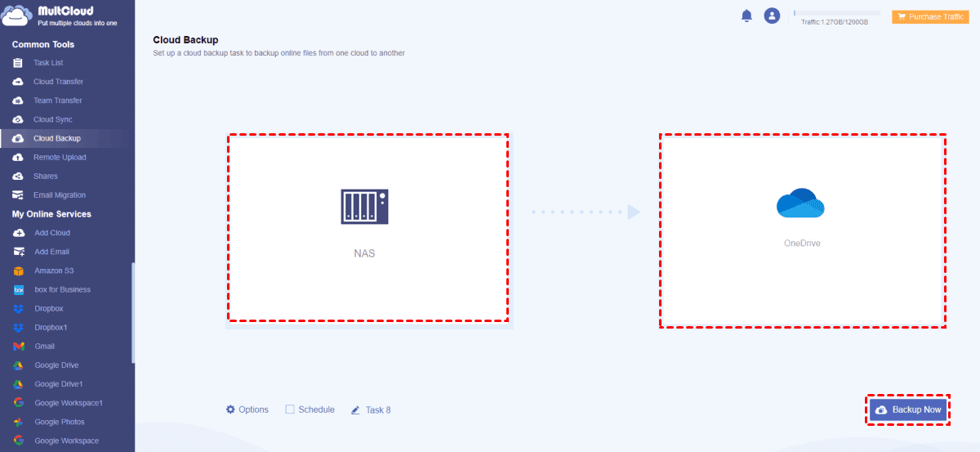980x452 pixels.
Task: Click the Google Workspace1 icon in the sidebar
Action: coord(19,403)
